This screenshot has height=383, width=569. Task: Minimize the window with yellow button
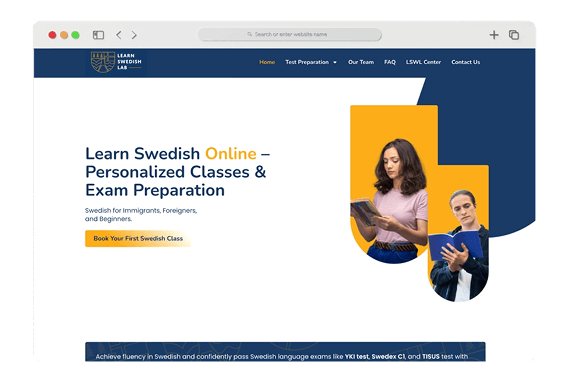click(64, 35)
